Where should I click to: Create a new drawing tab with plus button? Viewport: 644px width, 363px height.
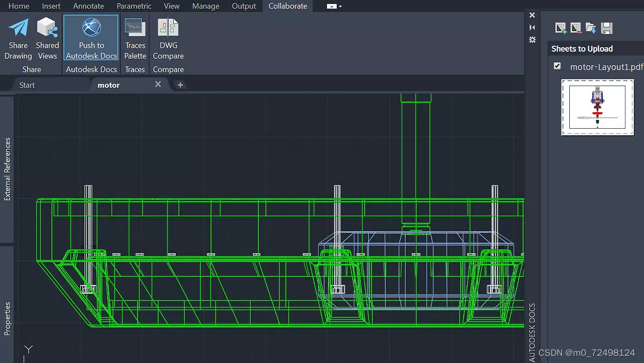(180, 85)
